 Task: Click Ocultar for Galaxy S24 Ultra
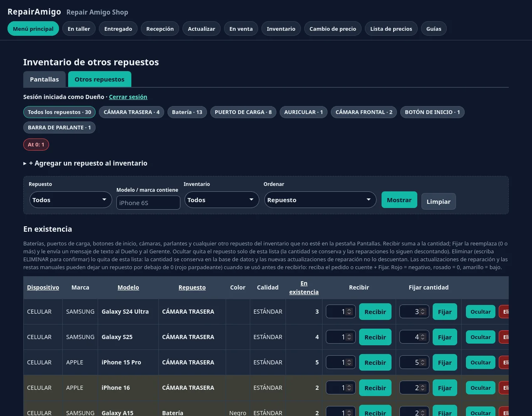click(x=480, y=312)
